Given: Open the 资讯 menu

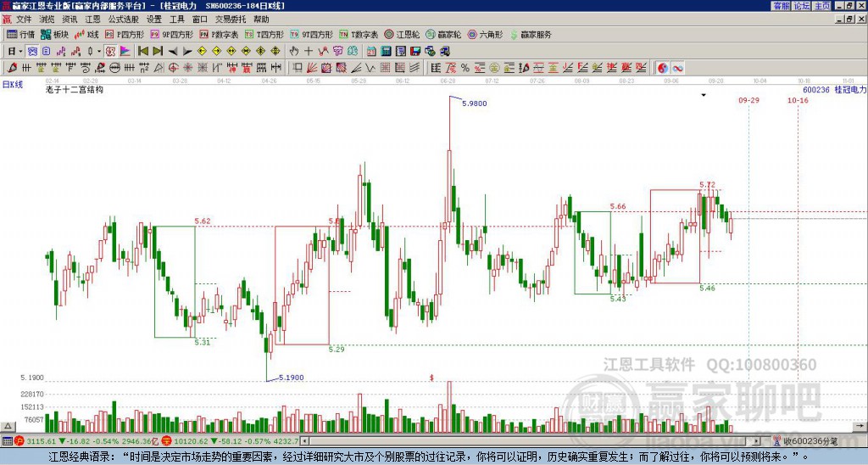Looking at the screenshot, I should click(70, 20).
